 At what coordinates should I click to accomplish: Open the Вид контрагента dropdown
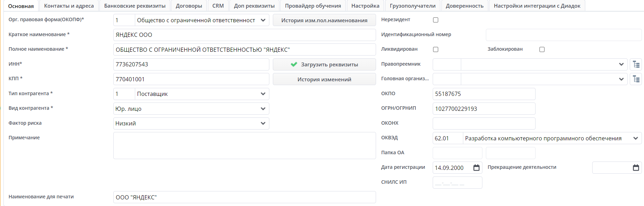click(x=263, y=109)
